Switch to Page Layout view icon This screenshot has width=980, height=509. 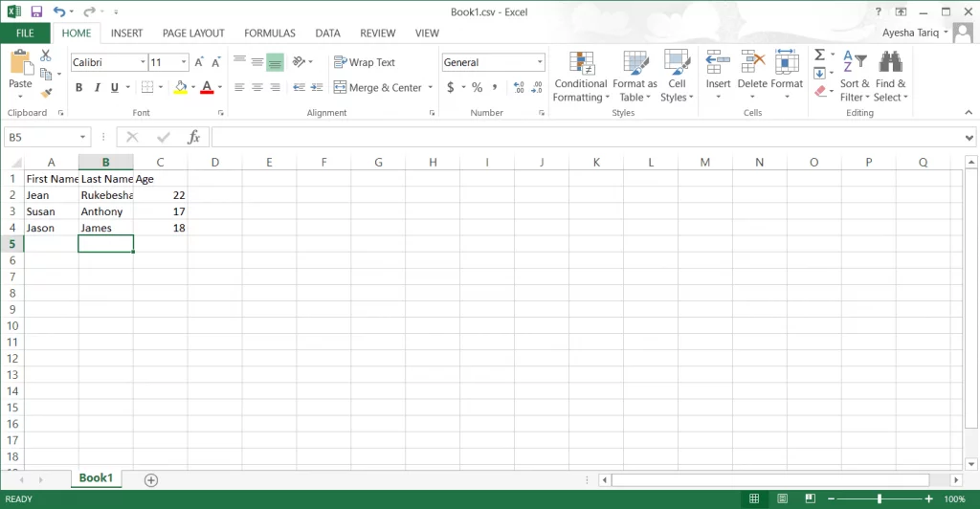tap(783, 498)
